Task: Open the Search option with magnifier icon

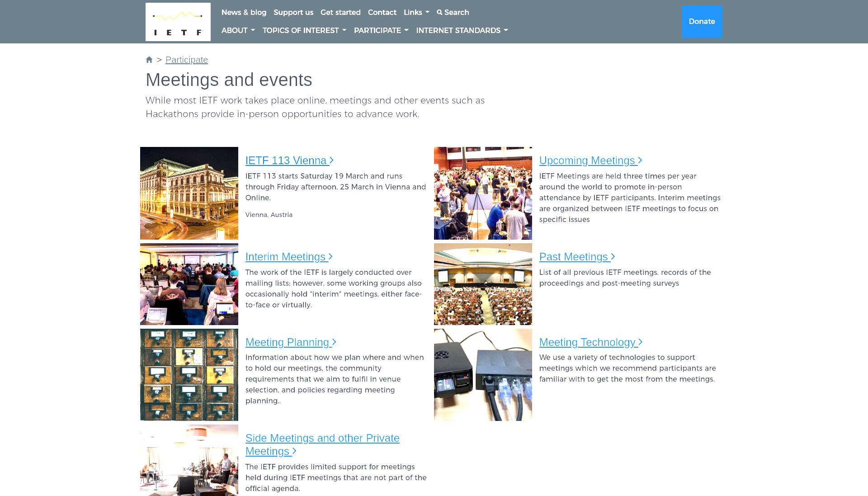Action: [453, 12]
